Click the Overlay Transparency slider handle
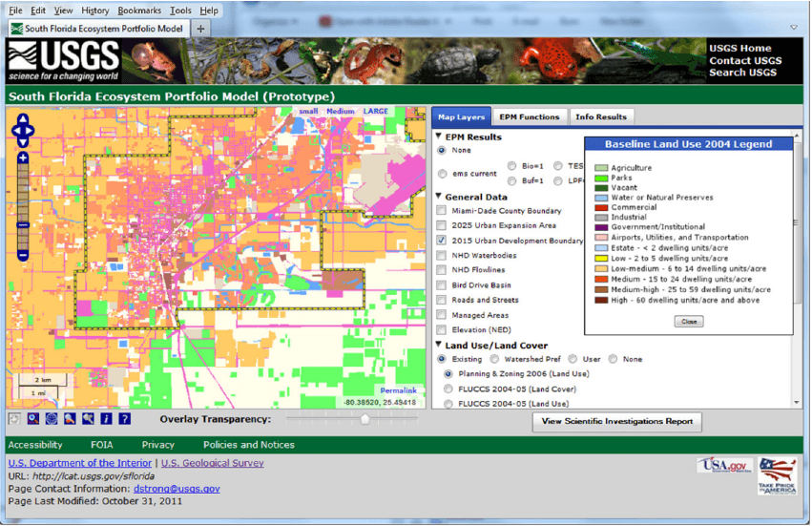812x526 pixels. (x=364, y=419)
